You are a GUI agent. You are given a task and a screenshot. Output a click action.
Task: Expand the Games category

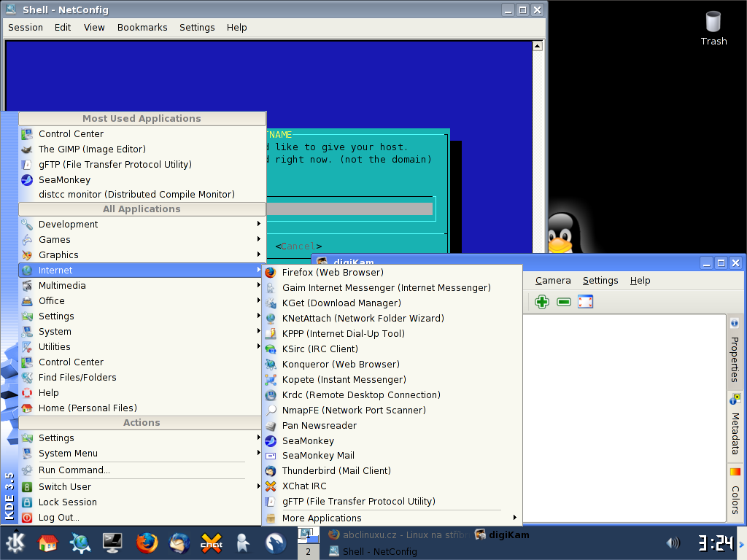(142, 239)
